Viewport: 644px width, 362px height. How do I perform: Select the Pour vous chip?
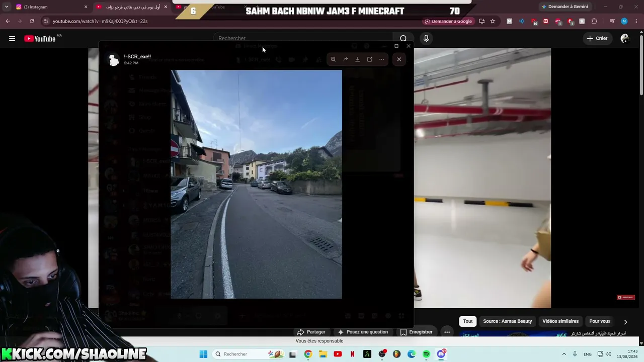click(x=600, y=321)
